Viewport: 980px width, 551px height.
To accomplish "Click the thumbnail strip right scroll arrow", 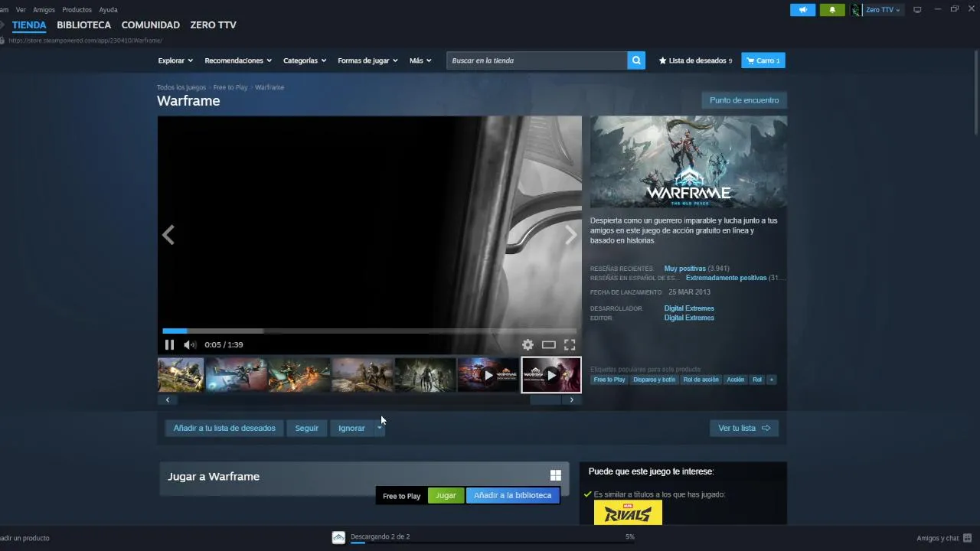I will click(571, 399).
